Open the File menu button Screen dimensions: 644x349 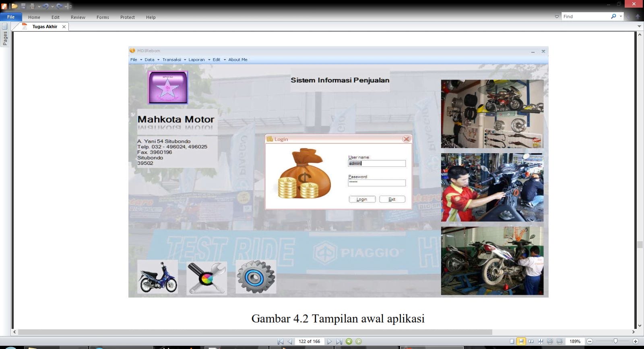coord(11,17)
